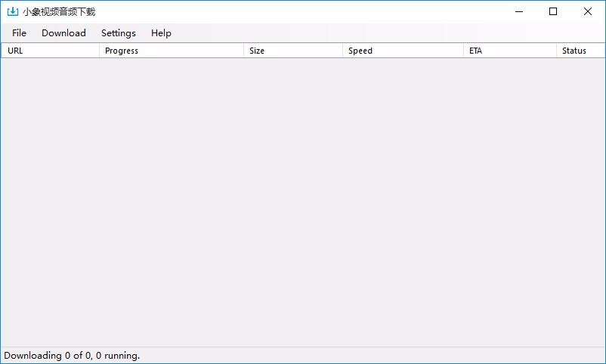Click the status bar text 'Downloading 0 of 0, 0 running.'
This screenshot has height=364, width=606.
tap(72, 356)
